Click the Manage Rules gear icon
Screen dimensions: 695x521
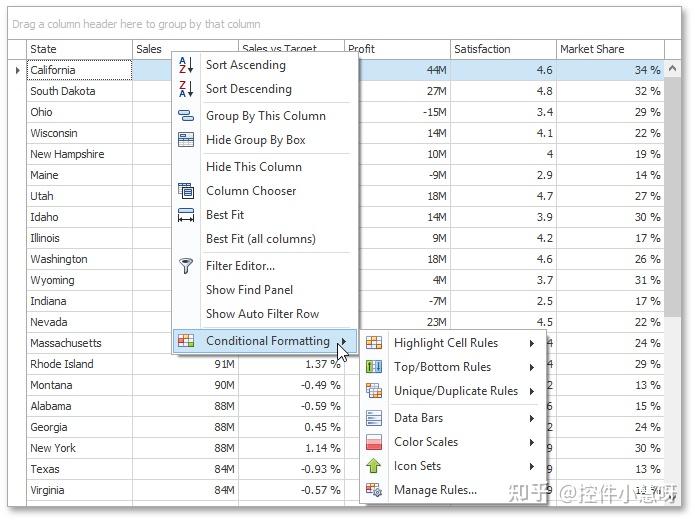[x=374, y=490]
